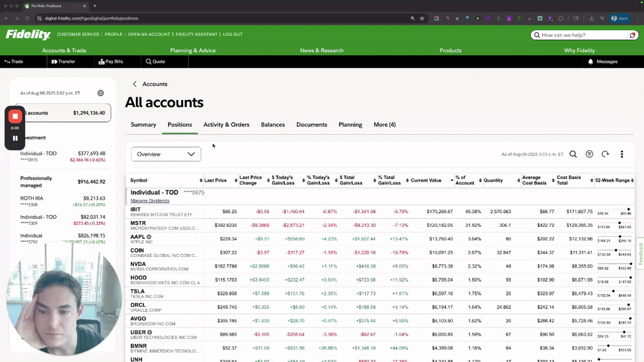Viewport: 644px width, 362px height.
Task: Click the info icon next to AAPL
Action: 149,237
